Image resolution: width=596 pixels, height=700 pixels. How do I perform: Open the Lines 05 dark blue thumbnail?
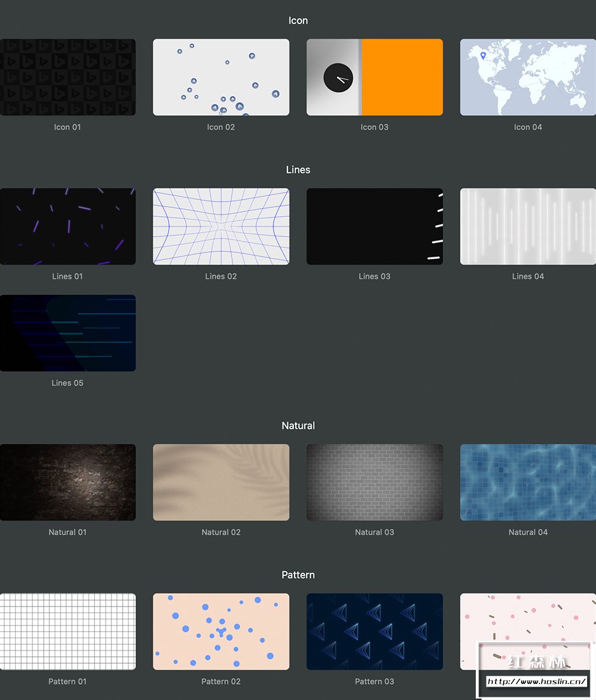point(68,333)
